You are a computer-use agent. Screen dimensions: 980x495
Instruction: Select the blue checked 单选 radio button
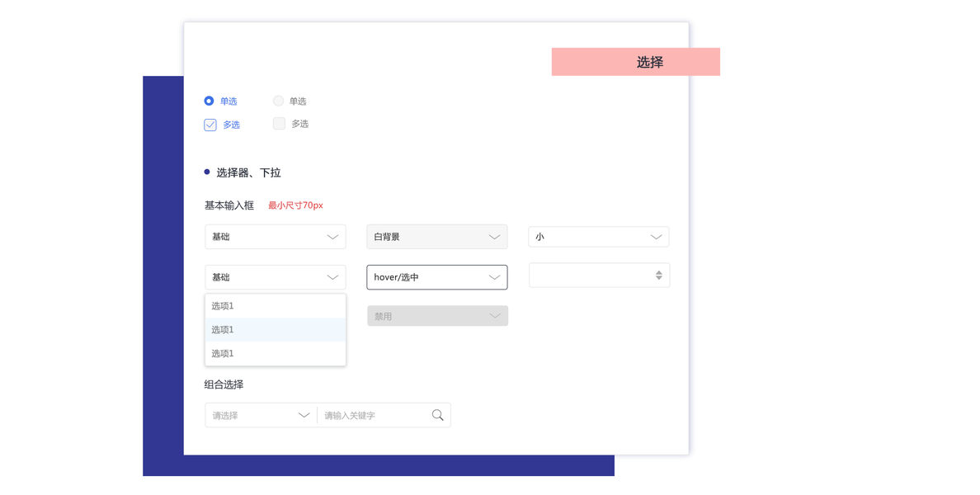coord(209,101)
